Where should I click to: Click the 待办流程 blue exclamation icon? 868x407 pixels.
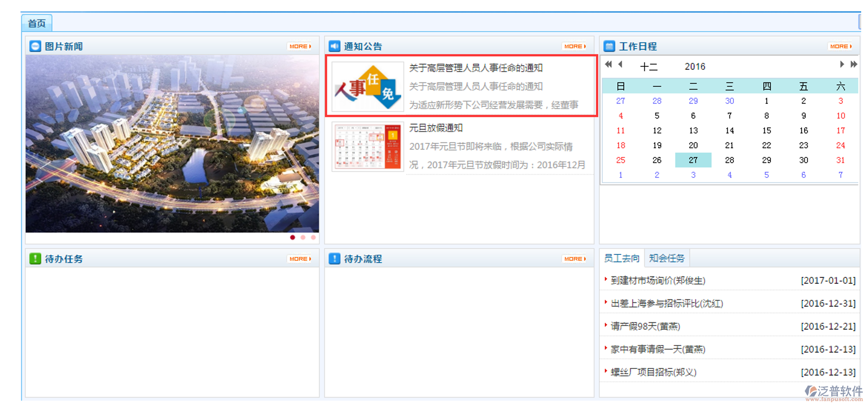(x=335, y=259)
